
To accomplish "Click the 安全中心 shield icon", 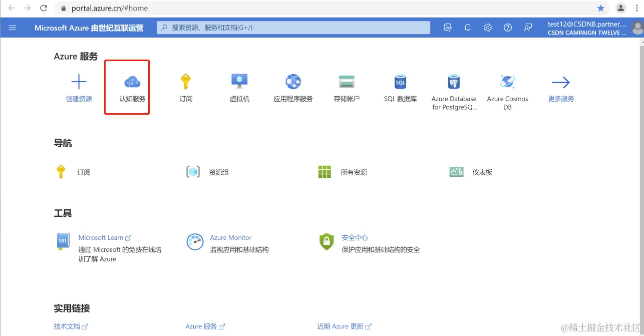I will click(x=327, y=241).
